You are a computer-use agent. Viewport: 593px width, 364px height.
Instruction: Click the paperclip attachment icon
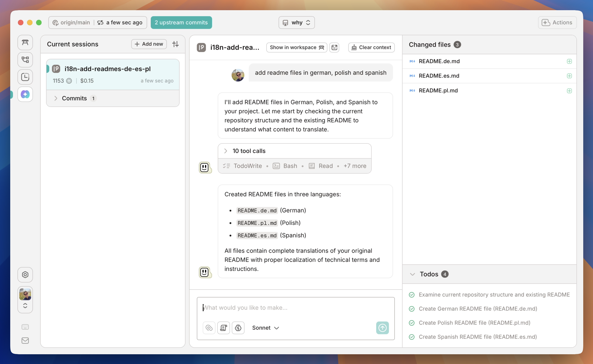pyautogui.click(x=209, y=328)
